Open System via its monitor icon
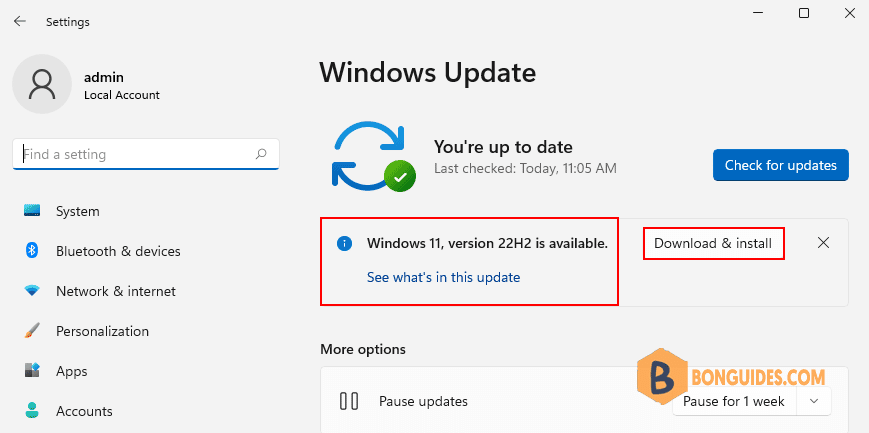Image resolution: width=869 pixels, height=433 pixels. 32,211
